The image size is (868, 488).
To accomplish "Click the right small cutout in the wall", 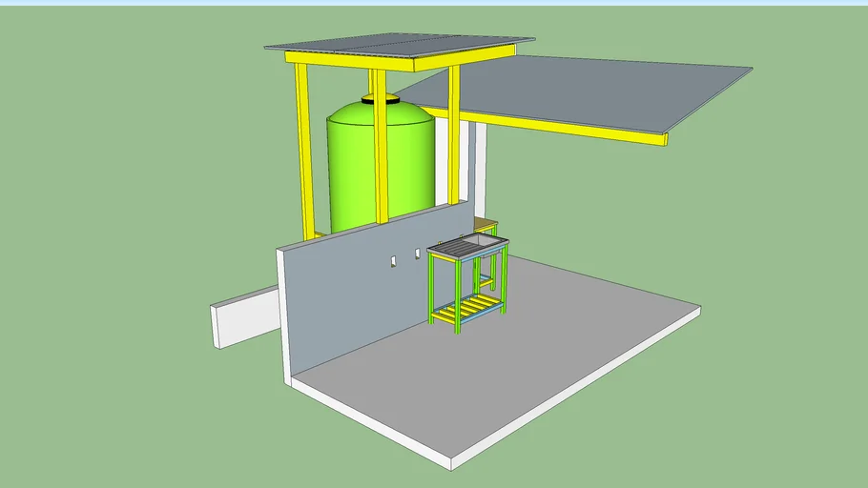I will (418, 254).
